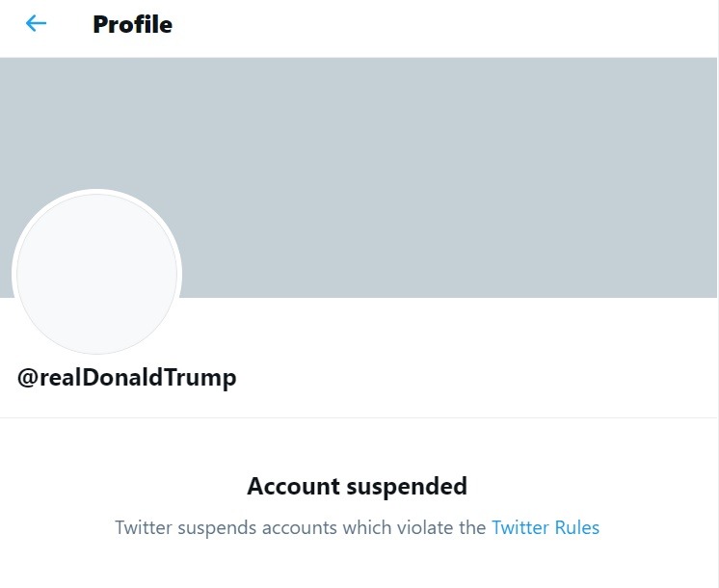Click the divider line below the handle

tap(359, 417)
